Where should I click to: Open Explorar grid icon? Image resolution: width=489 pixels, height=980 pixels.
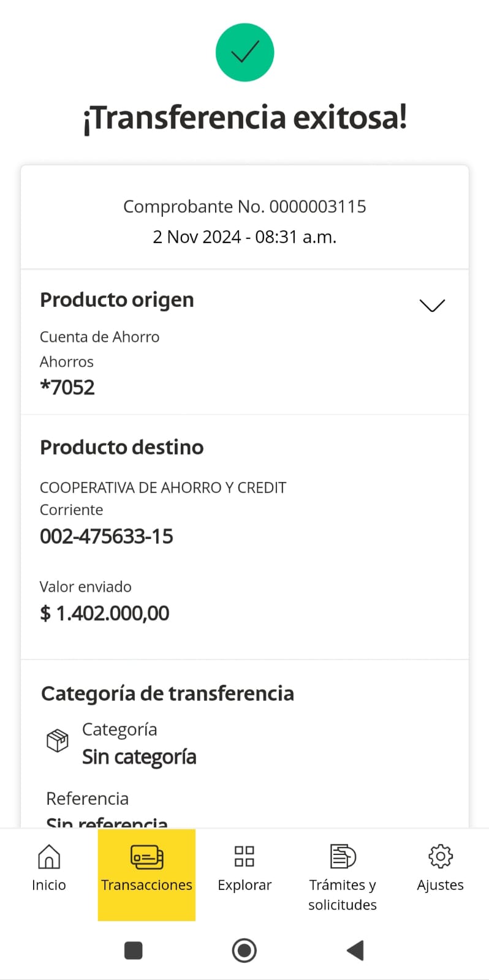pyautogui.click(x=245, y=856)
